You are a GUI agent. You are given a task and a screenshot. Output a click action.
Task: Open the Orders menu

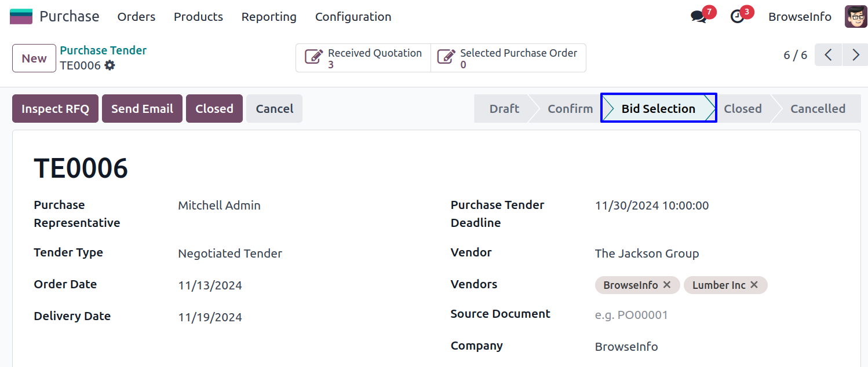pos(136,17)
